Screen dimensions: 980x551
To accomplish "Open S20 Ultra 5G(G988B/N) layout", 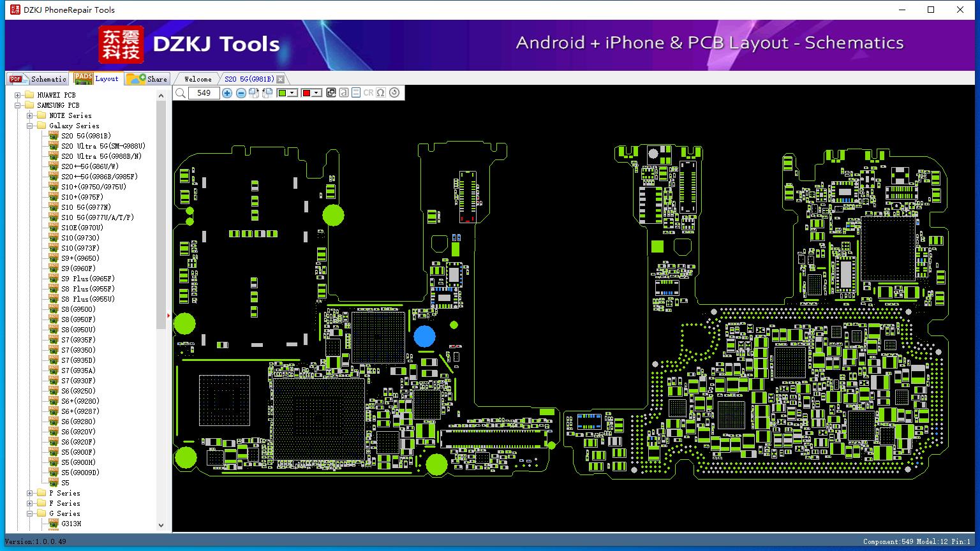I will click(x=101, y=156).
